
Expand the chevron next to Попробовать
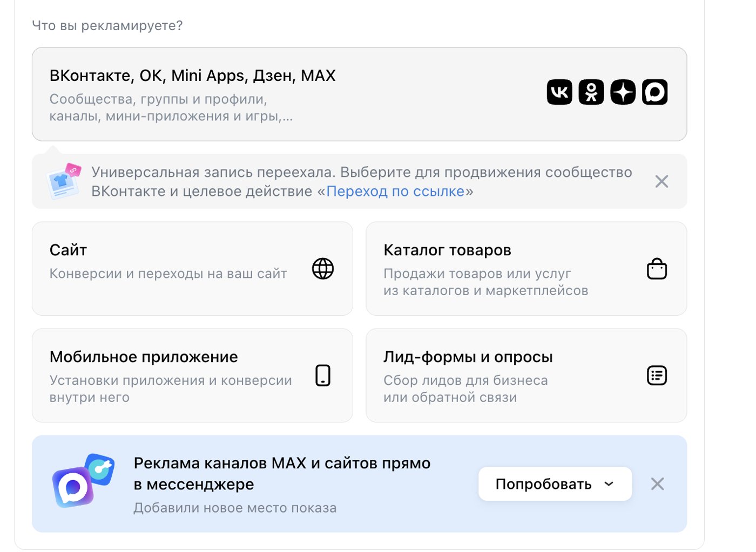click(x=609, y=484)
